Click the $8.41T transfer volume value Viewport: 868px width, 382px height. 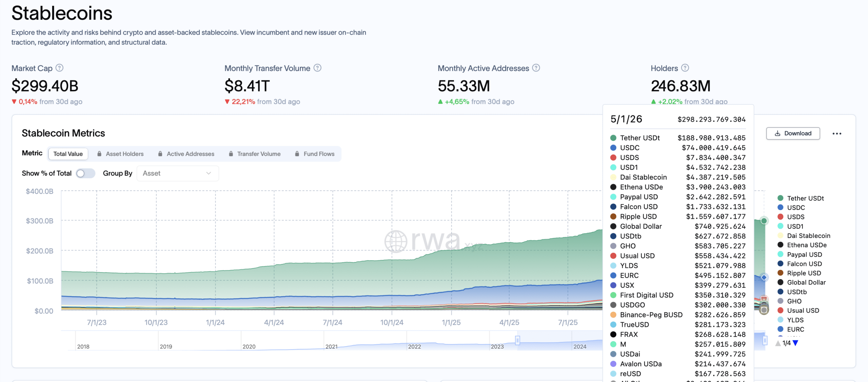(247, 86)
